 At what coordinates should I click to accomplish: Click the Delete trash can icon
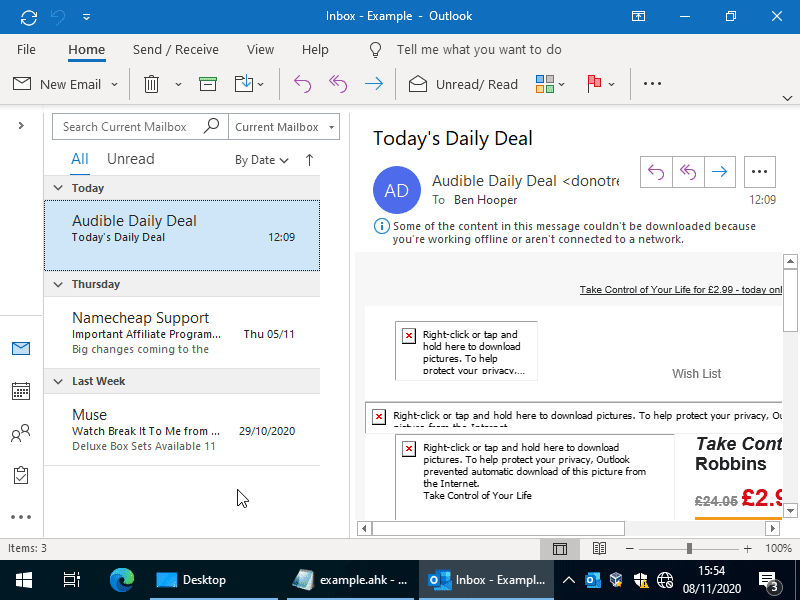coord(151,84)
